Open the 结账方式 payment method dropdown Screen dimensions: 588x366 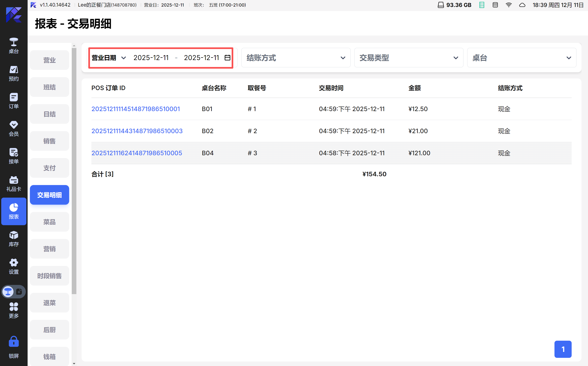click(x=296, y=58)
